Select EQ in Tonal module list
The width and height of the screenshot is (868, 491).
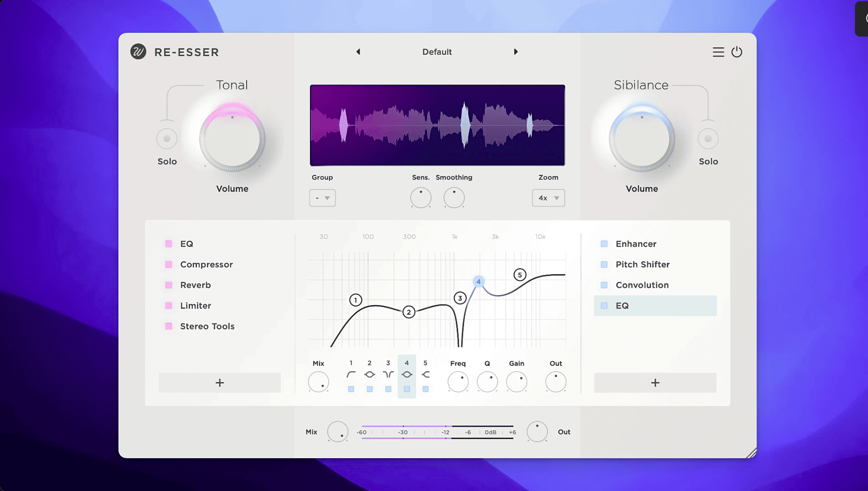coord(186,244)
